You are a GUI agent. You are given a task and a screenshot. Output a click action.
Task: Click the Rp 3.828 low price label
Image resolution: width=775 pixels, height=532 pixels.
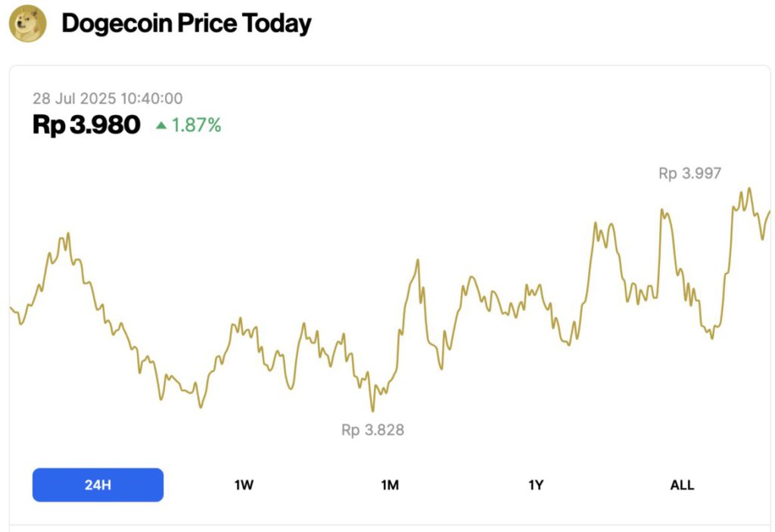tap(372, 430)
